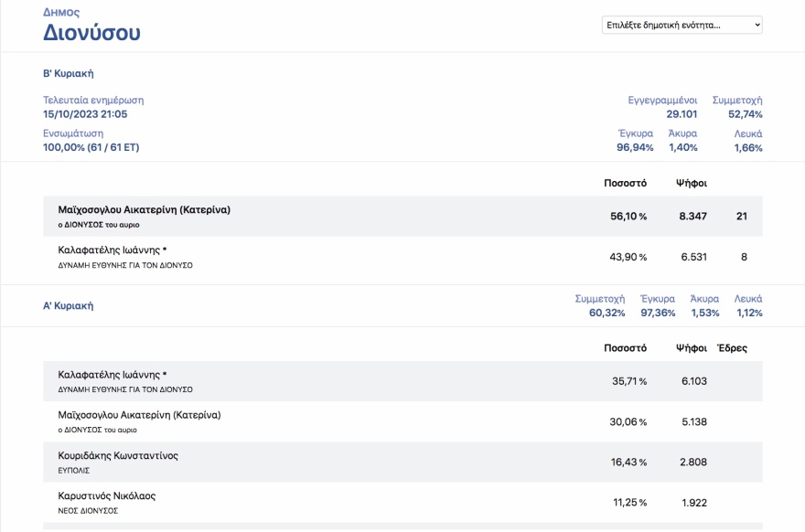Click the Δήμος label above the title
The width and height of the screenshot is (805, 532).
pyautogui.click(x=61, y=13)
